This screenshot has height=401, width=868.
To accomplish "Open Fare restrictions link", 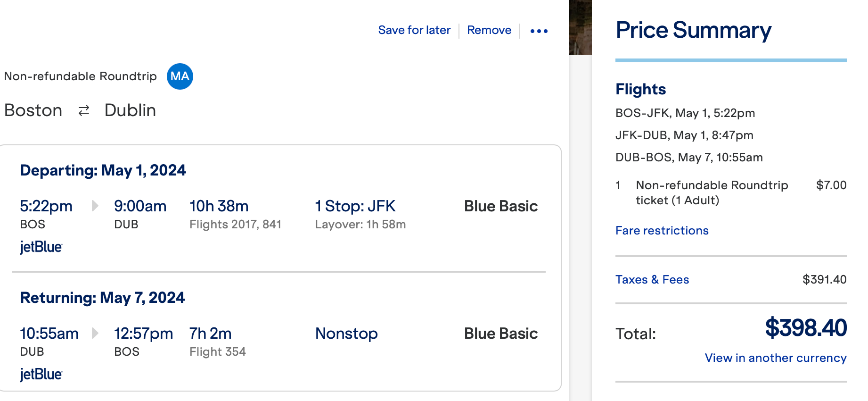I will (662, 230).
